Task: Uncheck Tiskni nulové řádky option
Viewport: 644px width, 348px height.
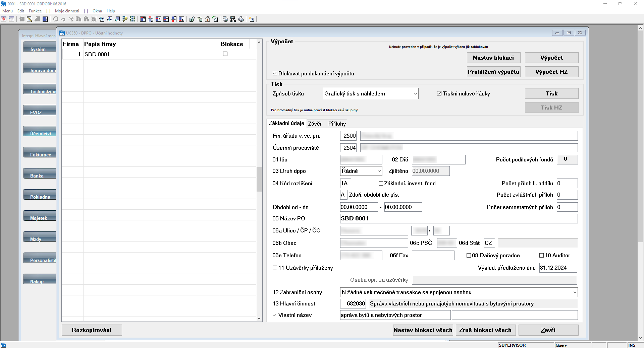Action: 439,93
